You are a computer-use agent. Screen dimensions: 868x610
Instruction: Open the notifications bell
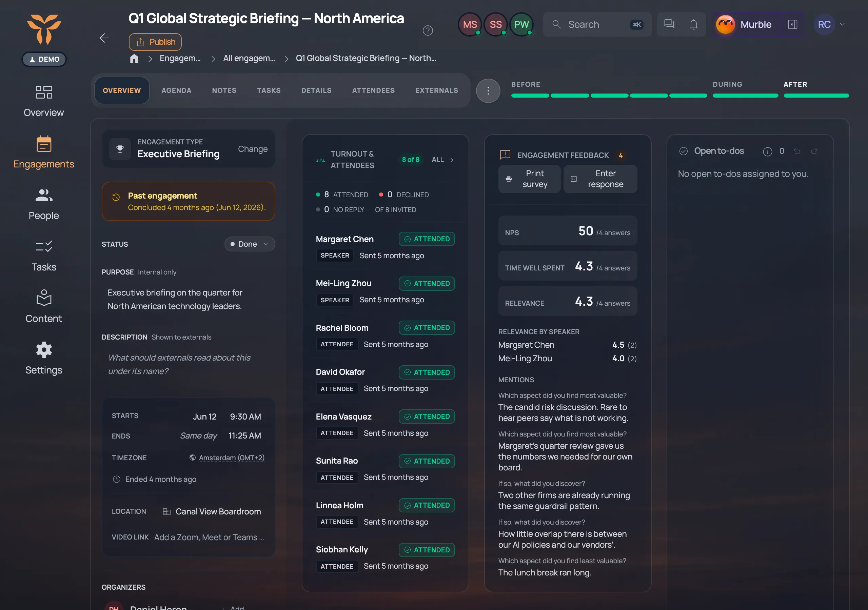(x=693, y=24)
